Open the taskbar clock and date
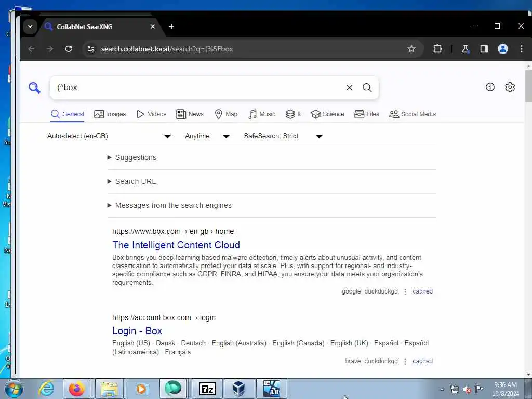Image resolution: width=532 pixels, height=399 pixels. 505,389
